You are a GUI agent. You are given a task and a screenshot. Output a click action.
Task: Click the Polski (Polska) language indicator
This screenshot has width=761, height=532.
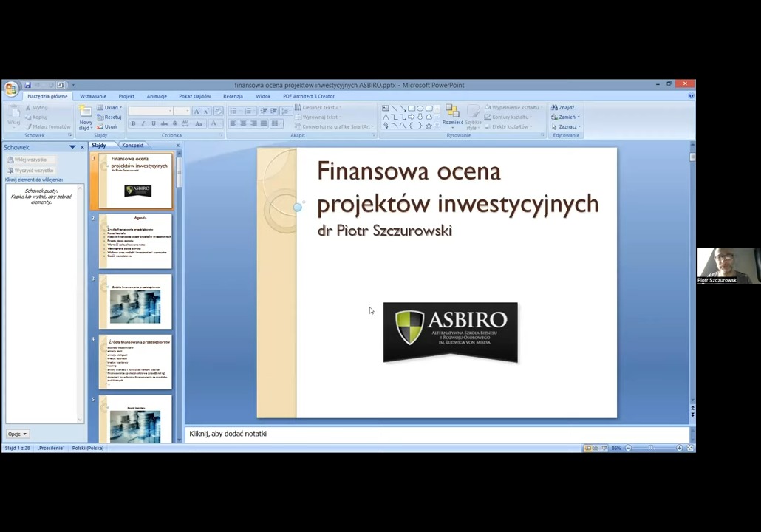point(88,448)
